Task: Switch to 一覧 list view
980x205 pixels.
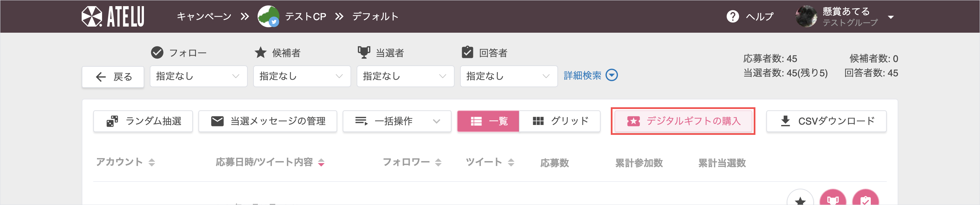Action: coord(488,121)
